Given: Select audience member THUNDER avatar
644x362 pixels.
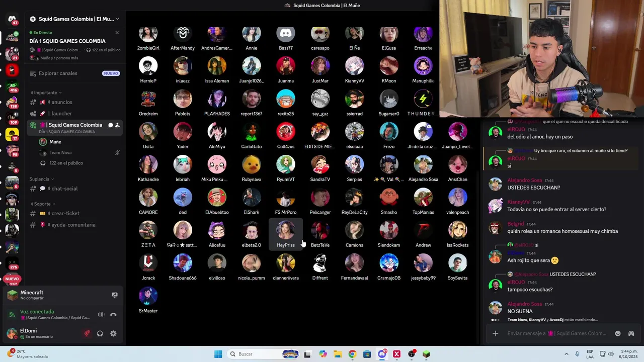Looking at the screenshot, I should [x=423, y=99].
